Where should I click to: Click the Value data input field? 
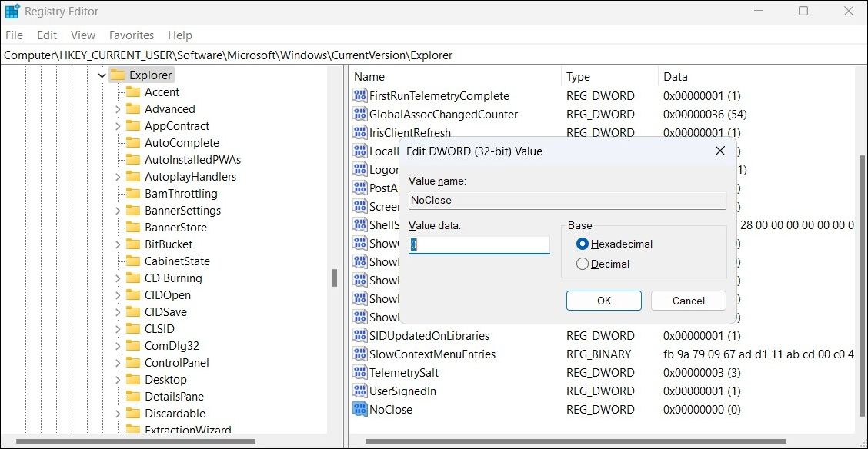pos(479,244)
